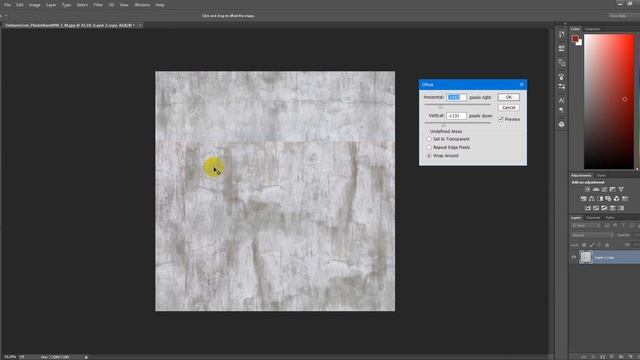Toggle shape layer filter in Layers panel
Viewport: 640px width, 360px height.
point(631,226)
